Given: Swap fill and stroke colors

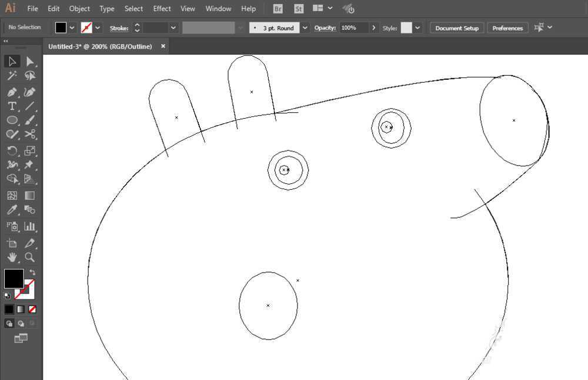Looking at the screenshot, I should coord(32,273).
